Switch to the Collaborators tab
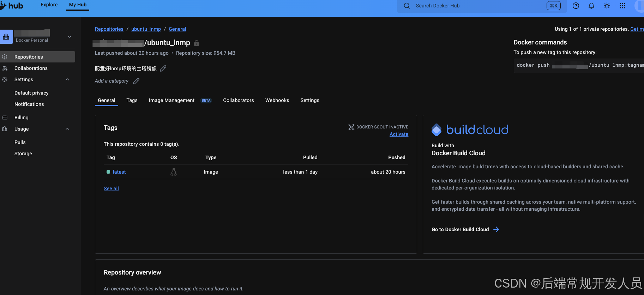This screenshot has width=644, height=295. pyautogui.click(x=239, y=101)
